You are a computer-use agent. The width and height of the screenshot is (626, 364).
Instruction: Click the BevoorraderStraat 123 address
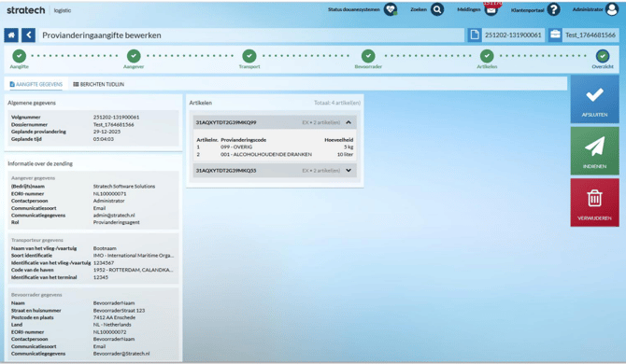click(x=119, y=311)
